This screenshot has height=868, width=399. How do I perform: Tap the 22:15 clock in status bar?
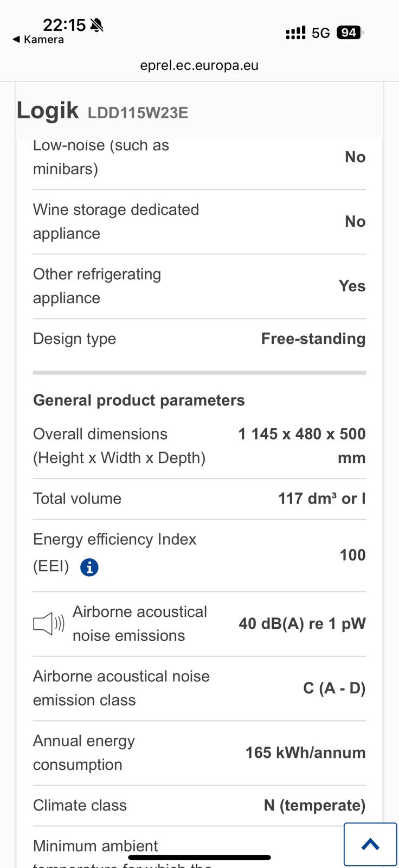64,25
